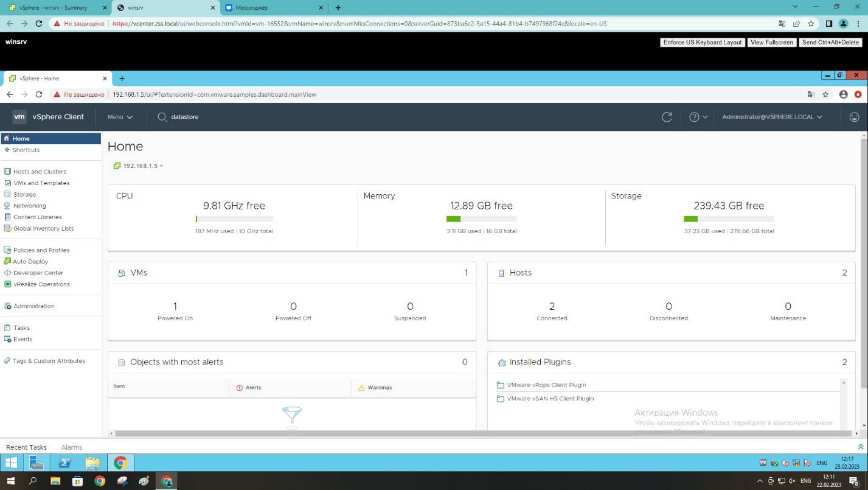Click the vSphere search field containing datastore

point(184,117)
